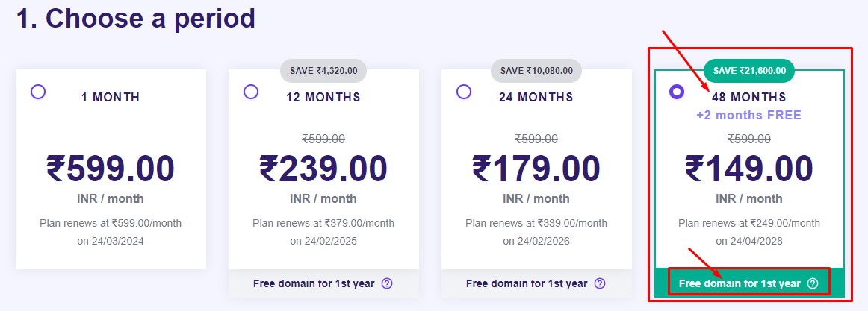868x311 pixels.
Task: Click the SAVE ₹10,080.00 badge
Action: [536, 71]
